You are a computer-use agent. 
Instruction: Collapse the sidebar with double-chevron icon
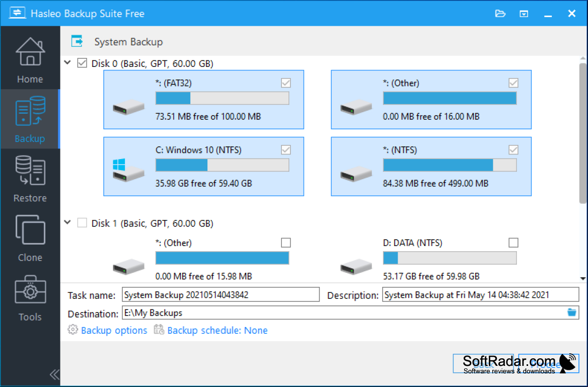(54, 374)
